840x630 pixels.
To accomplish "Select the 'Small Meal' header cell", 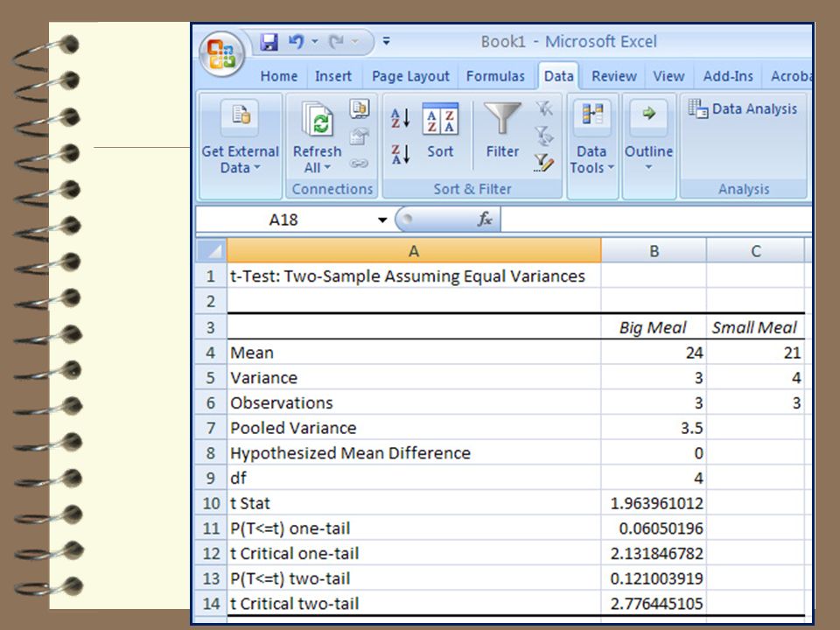I will [755, 327].
